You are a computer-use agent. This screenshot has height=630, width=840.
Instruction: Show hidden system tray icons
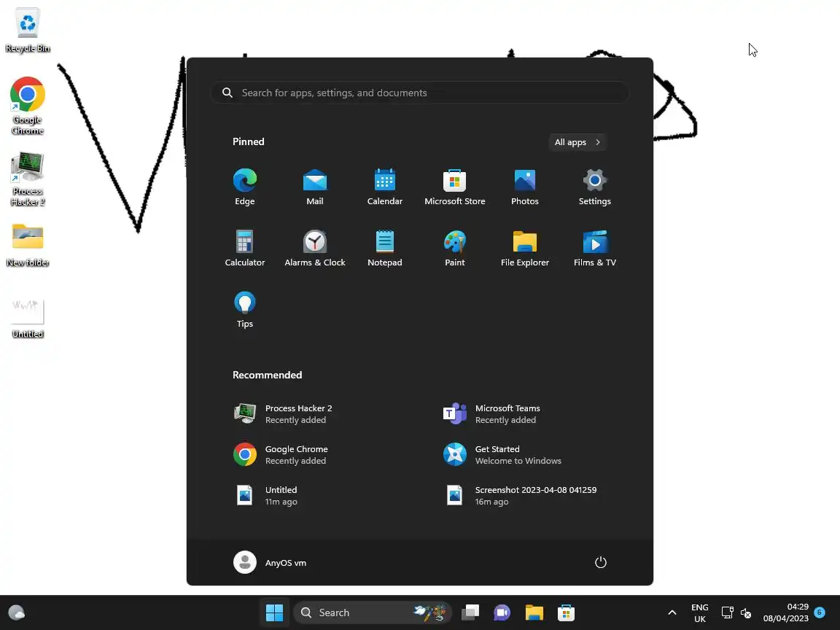coord(672,612)
